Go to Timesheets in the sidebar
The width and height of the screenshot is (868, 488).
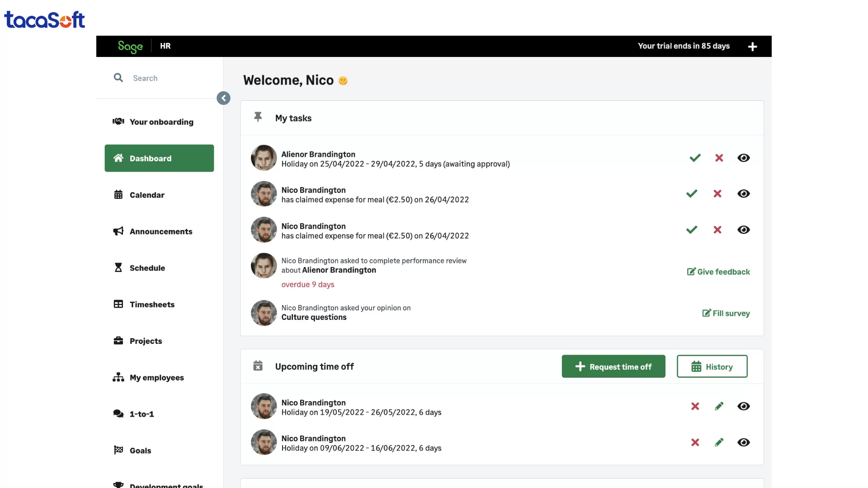click(152, 305)
